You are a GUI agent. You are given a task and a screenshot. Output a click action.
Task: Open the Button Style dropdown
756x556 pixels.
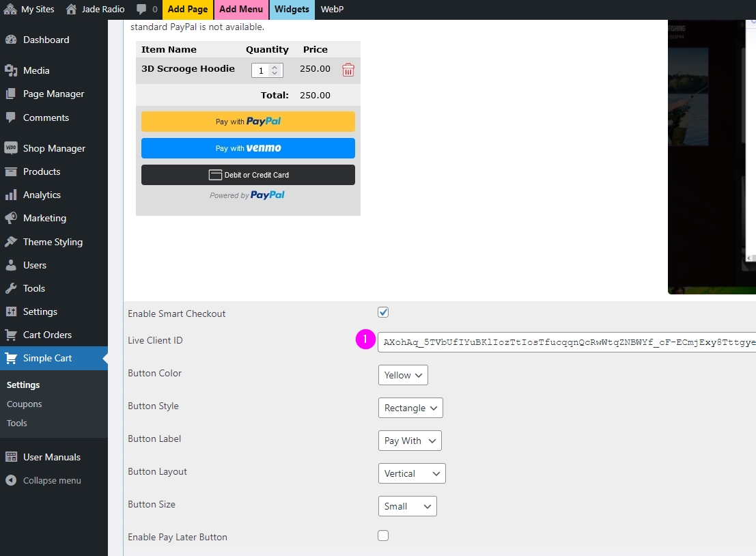(410, 408)
